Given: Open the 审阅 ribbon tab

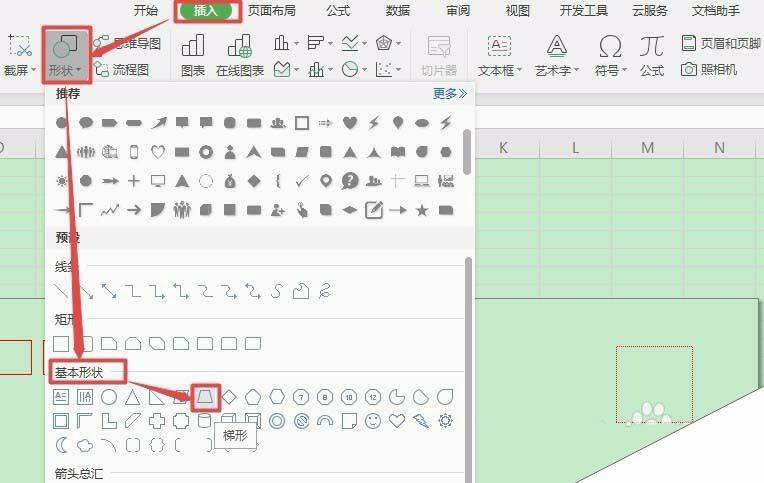Looking at the screenshot, I should point(458,11).
